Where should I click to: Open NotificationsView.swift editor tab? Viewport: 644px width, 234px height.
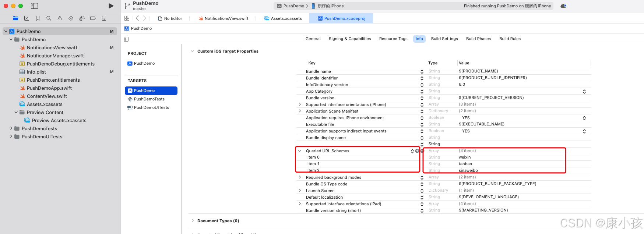[224, 18]
